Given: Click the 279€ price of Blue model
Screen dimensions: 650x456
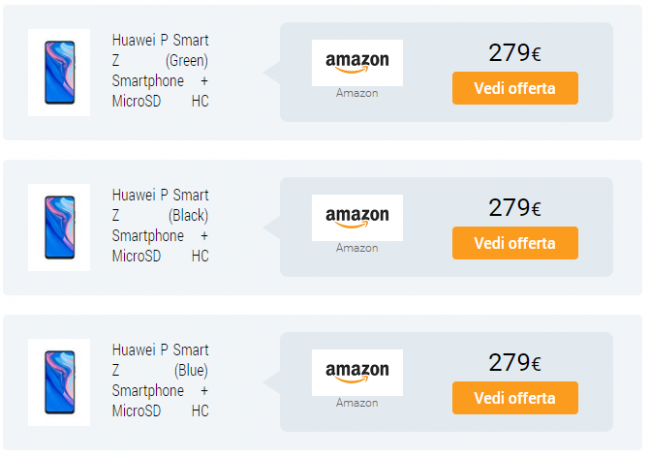Looking at the screenshot, I should (515, 362).
